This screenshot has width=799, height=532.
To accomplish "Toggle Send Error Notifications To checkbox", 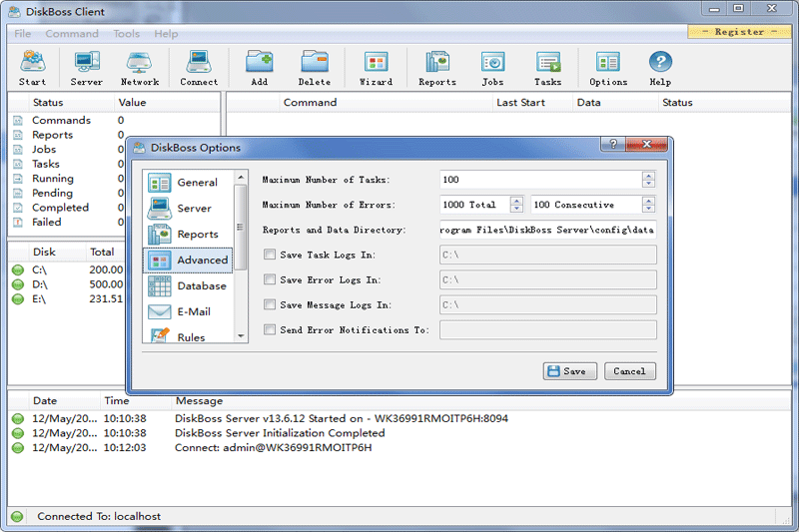I will click(270, 329).
